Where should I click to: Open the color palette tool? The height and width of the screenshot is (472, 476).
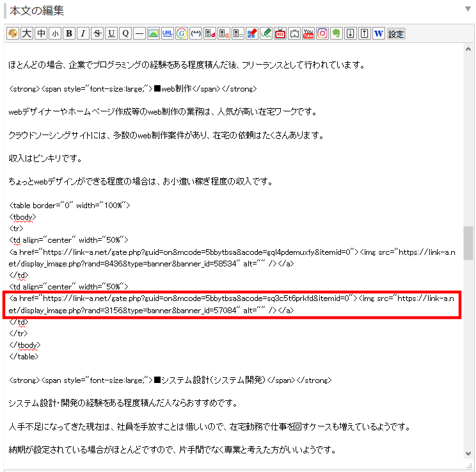tap(13, 33)
